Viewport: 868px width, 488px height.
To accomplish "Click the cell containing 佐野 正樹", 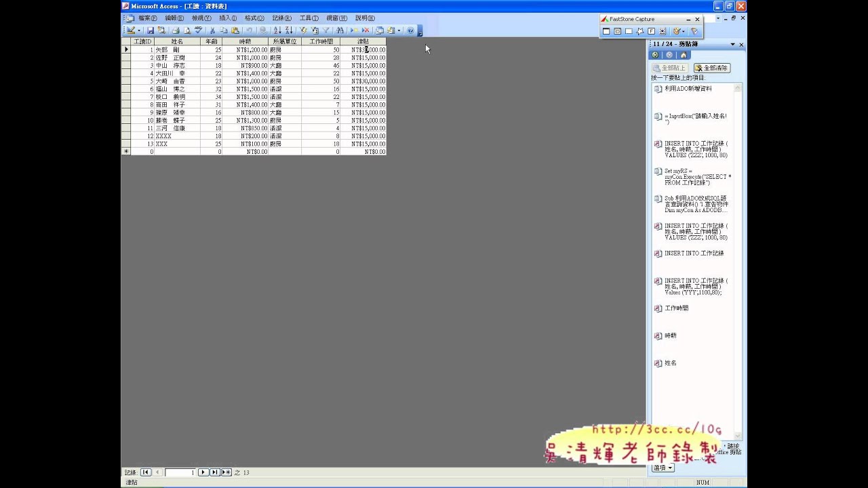I will (177, 58).
